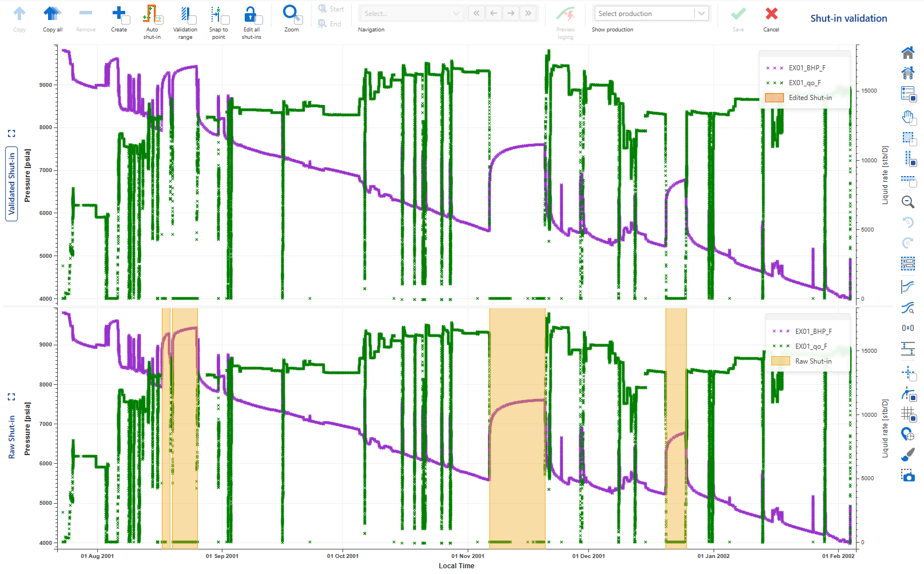Click the Cancel red X icon
This screenshot has width=924, height=574.
click(x=771, y=14)
